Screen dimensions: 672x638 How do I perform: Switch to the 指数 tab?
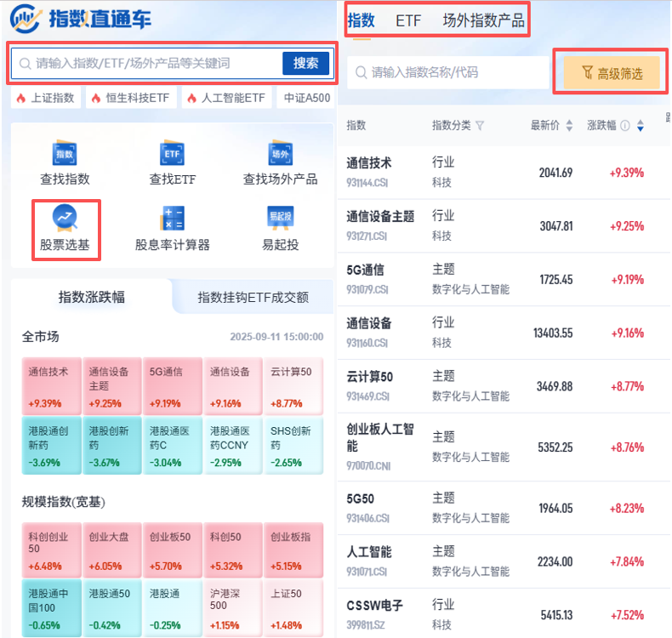361,20
